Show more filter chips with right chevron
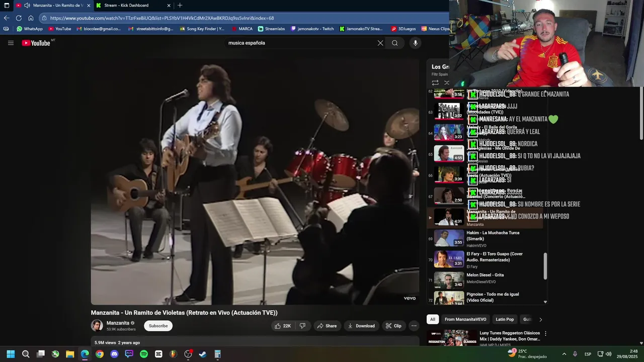The height and width of the screenshot is (362, 644). tap(541, 319)
